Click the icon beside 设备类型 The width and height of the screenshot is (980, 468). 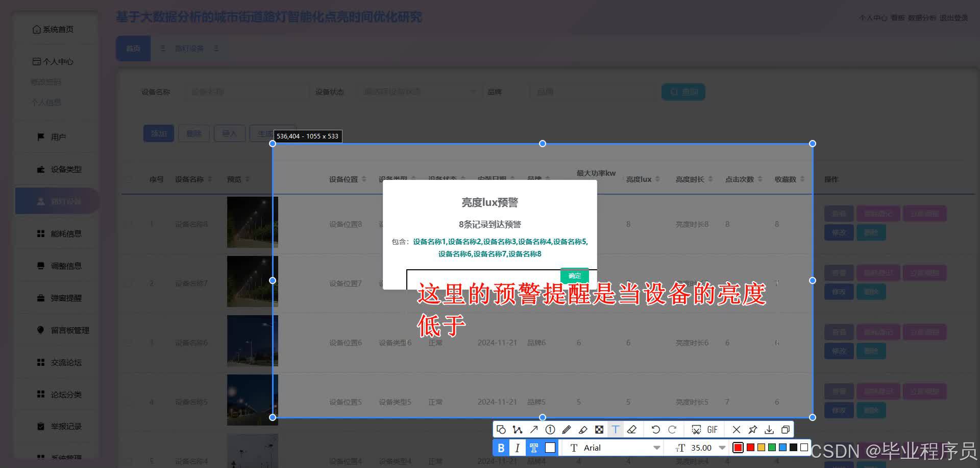click(x=41, y=169)
